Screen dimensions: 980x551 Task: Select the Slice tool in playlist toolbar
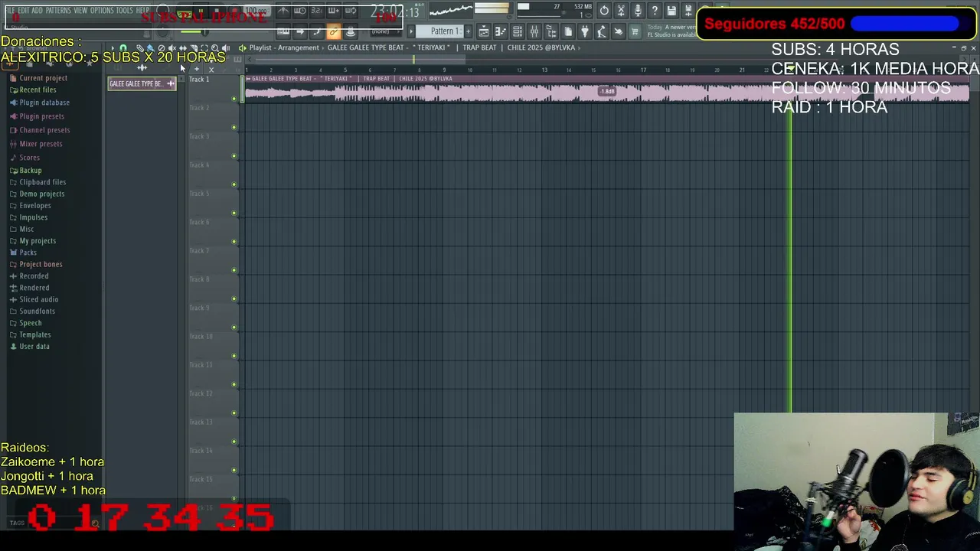pyautogui.click(x=194, y=47)
